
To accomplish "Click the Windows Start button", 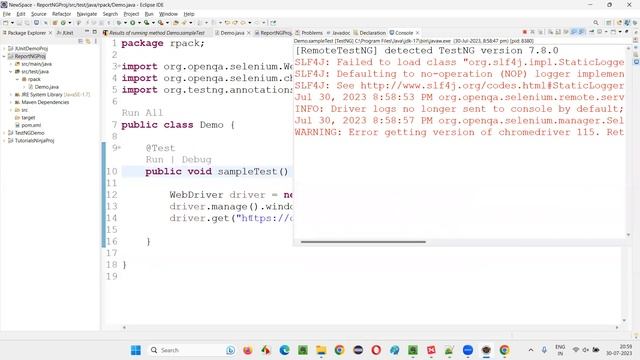I will [x=136, y=350].
